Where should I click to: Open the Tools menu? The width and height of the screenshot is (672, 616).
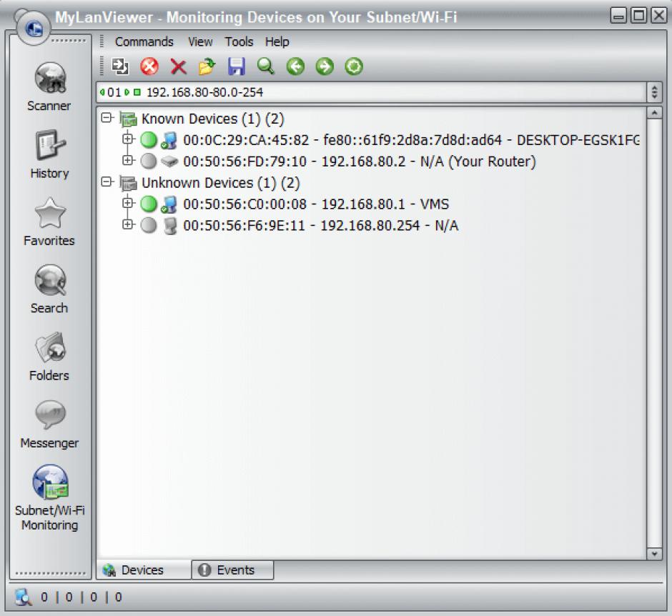[239, 41]
